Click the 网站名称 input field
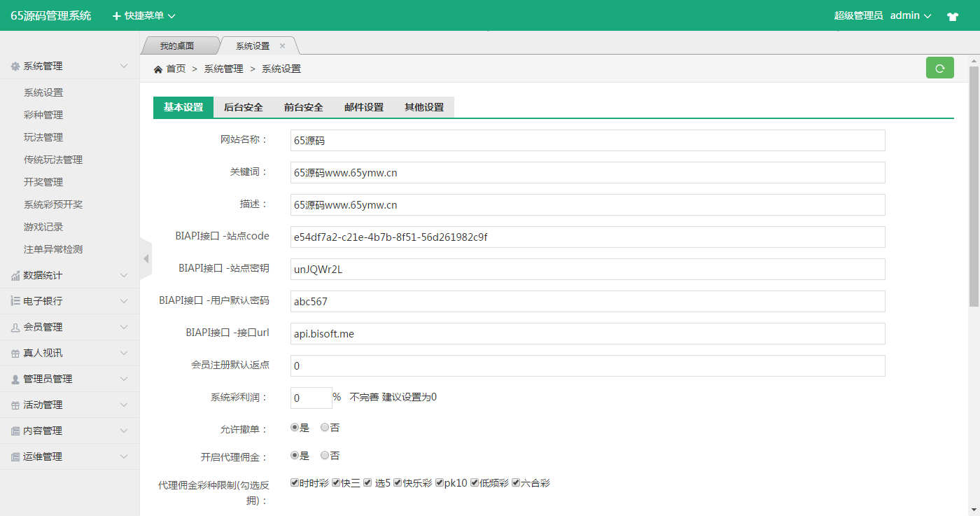The height and width of the screenshot is (516, 980). point(588,140)
